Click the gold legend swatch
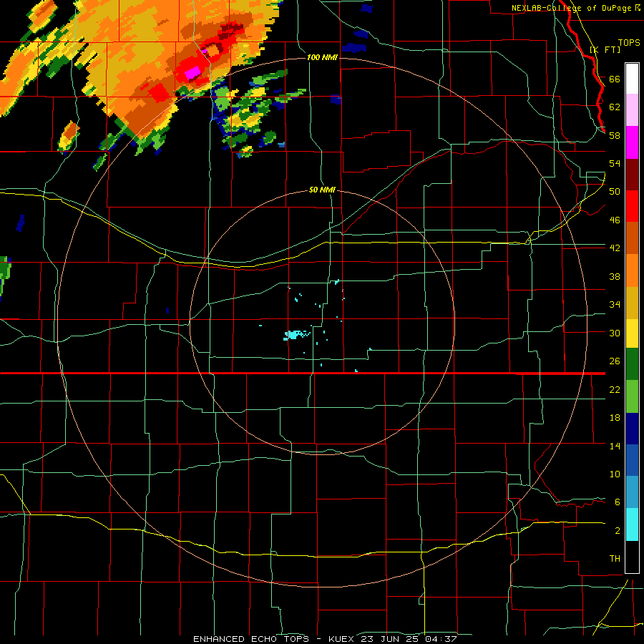This screenshot has height=644, width=644. pyautogui.click(x=632, y=303)
